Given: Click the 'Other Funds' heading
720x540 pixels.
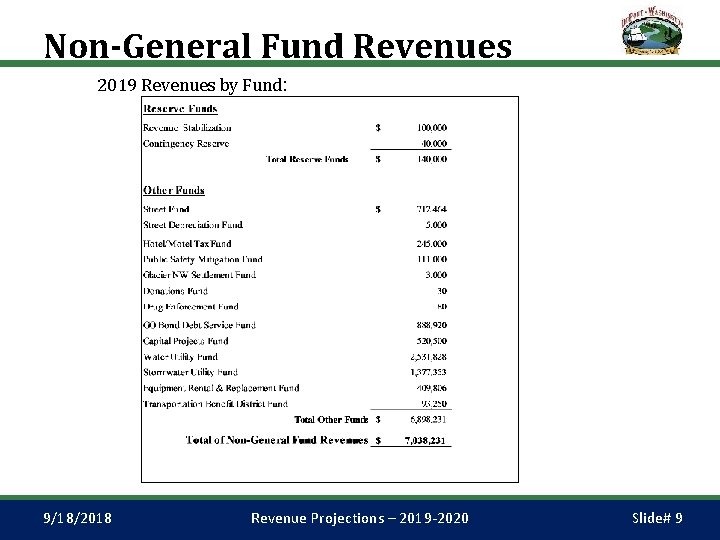Looking at the screenshot, I should (x=174, y=190).
